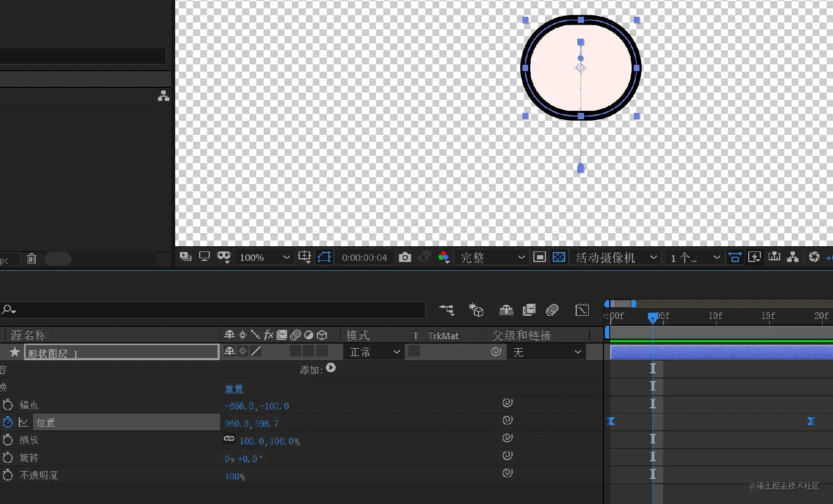Click the frame blending enable icon

[x=529, y=310]
